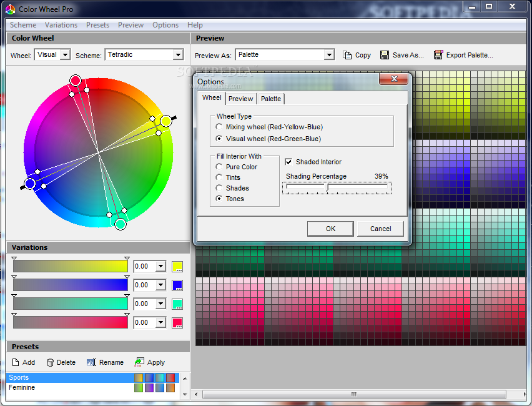Click the Rename preset icon

click(x=91, y=362)
